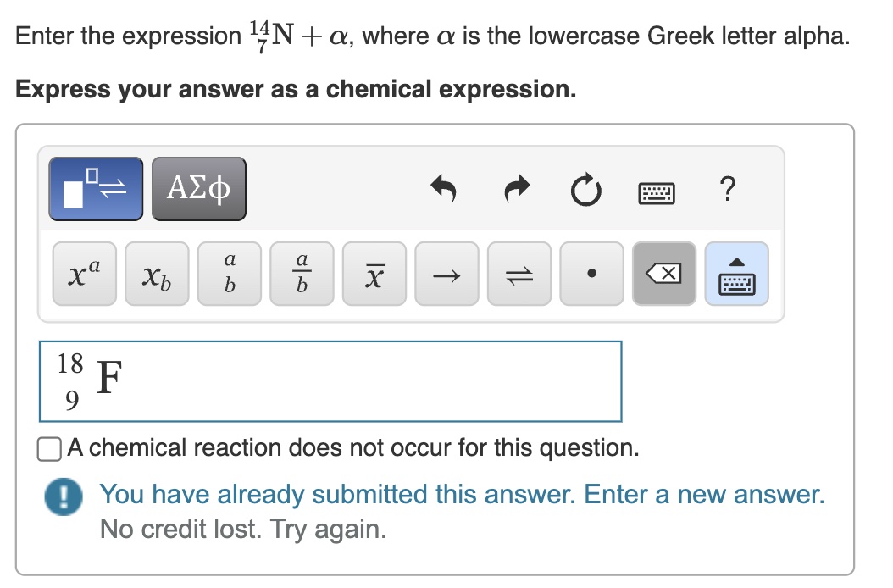Click the backspace (delete) key icon
This screenshot has height=588, width=893.
(664, 273)
